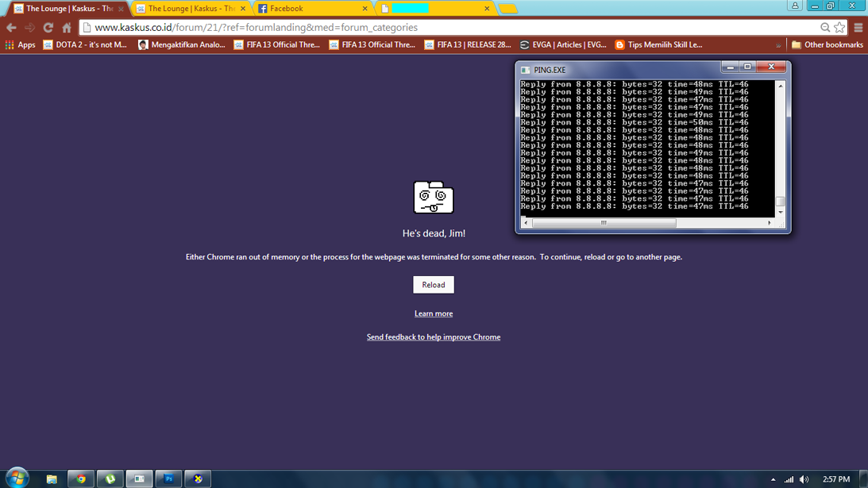Click Send feedback to help improve Chrome
The image size is (868, 488).
coord(434,337)
